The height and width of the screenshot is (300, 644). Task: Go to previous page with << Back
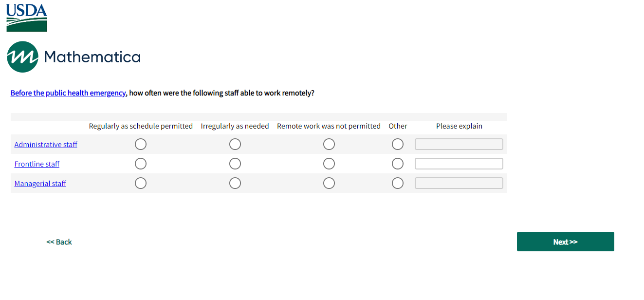(x=59, y=242)
